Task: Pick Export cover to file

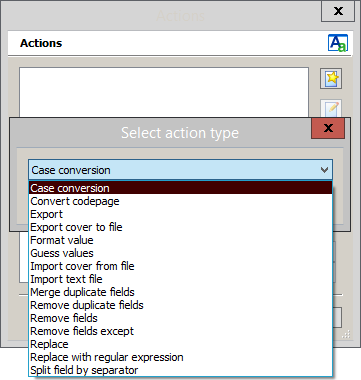Action: pos(180,227)
